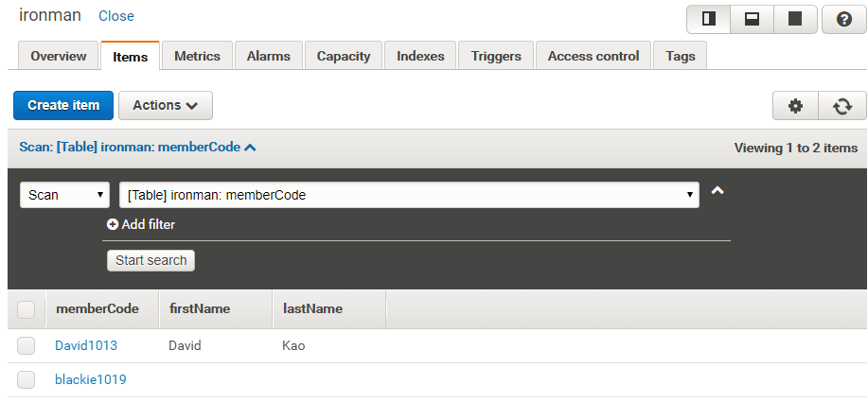
Task: Click the plus icon to add filter
Action: [x=113, y=225]
